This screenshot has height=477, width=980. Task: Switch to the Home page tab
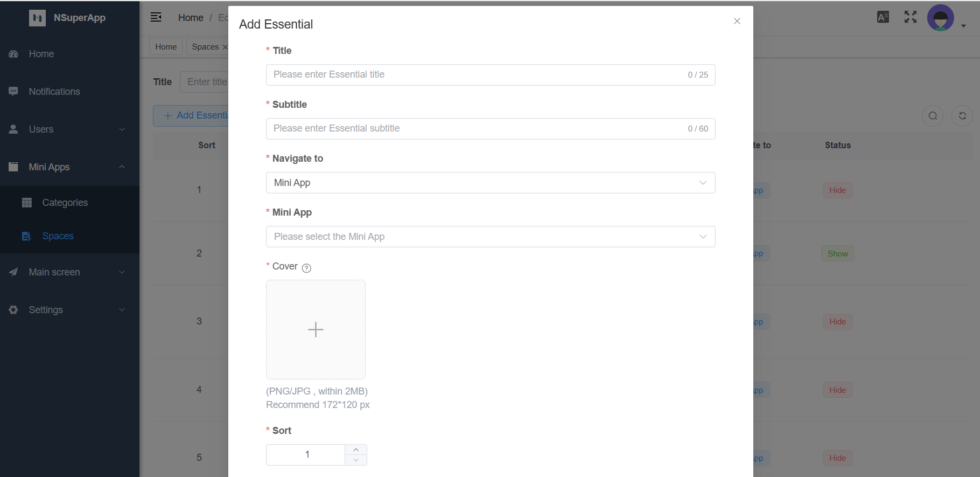pos(166,47)
